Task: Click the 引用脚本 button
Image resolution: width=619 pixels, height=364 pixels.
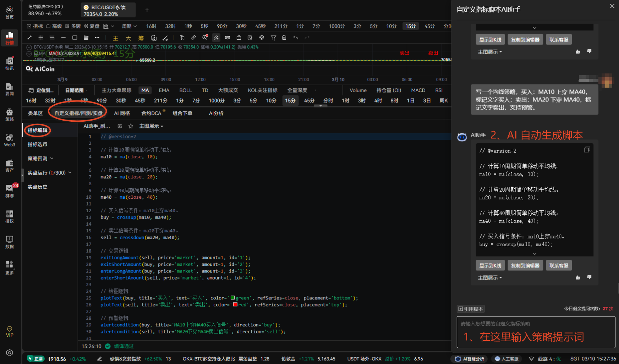Action: 471,309
